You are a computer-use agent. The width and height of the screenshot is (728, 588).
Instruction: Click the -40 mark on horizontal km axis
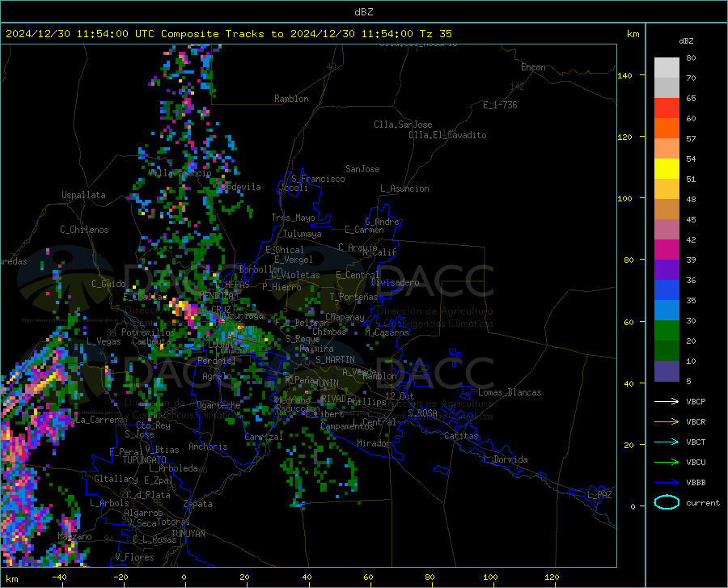pyautogui.click(x=59, y=577)
